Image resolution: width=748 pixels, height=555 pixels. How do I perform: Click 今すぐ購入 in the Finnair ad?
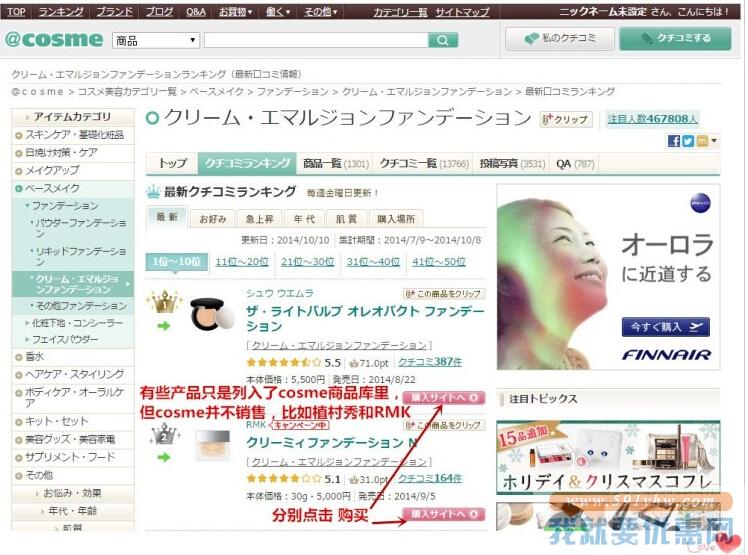[665, 327]
